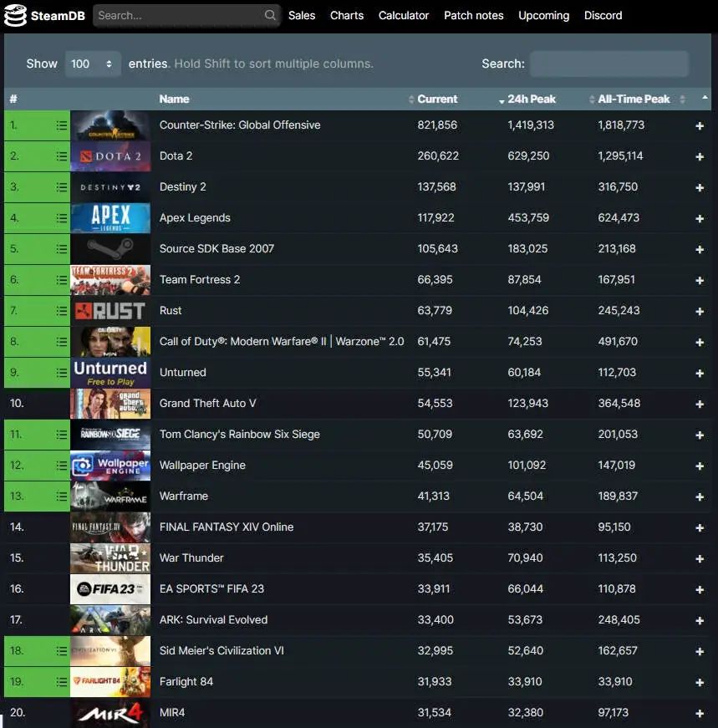Click the Team Fortress 2 thumbnail
718x728 pixels.
click(x=110, y=280)
